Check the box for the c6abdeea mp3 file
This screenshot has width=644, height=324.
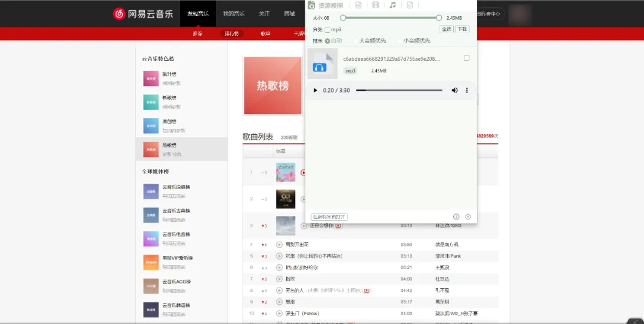[466, 58]
